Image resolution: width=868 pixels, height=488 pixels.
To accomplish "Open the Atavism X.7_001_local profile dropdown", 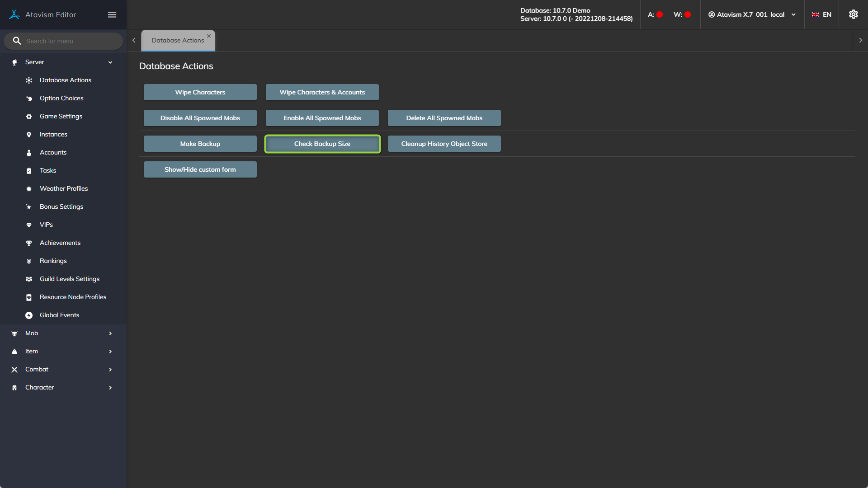I will pos(752,14).
